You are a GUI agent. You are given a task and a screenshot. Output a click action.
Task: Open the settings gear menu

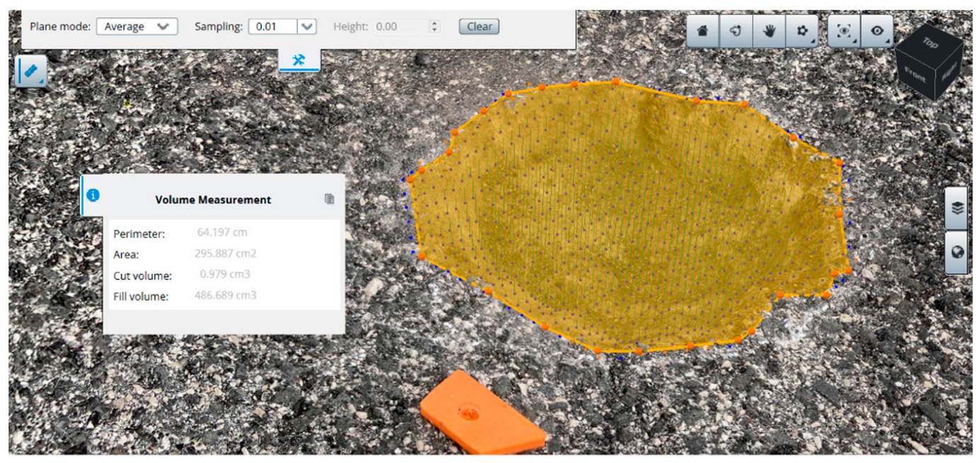click(802, 32)
